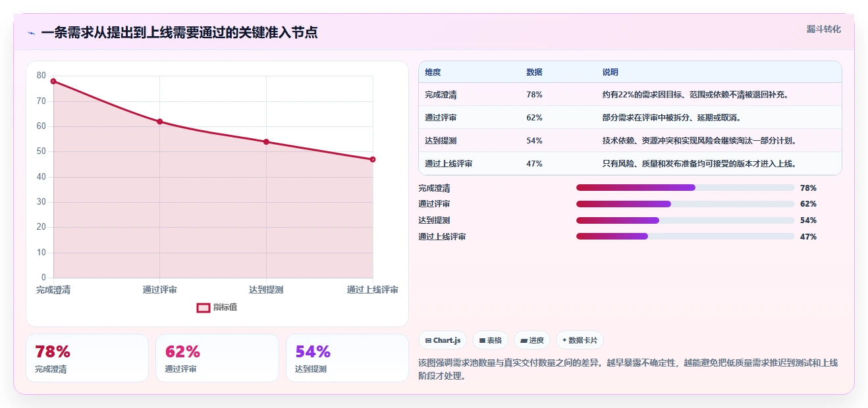
Task: Click the 80 y-axis tick label
Action: [41, 76]
